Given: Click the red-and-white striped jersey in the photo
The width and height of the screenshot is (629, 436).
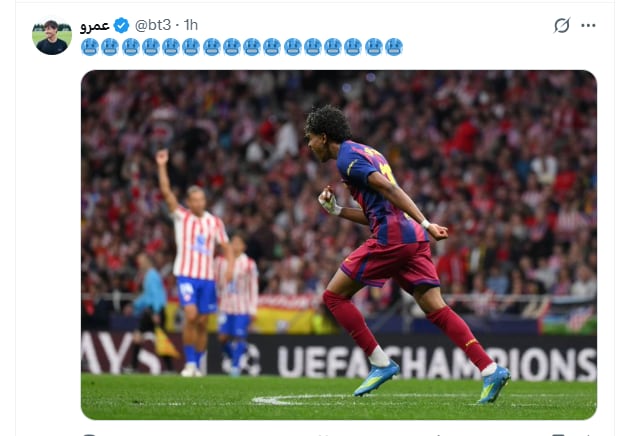Looking at the screenshot, I should 199,244.
